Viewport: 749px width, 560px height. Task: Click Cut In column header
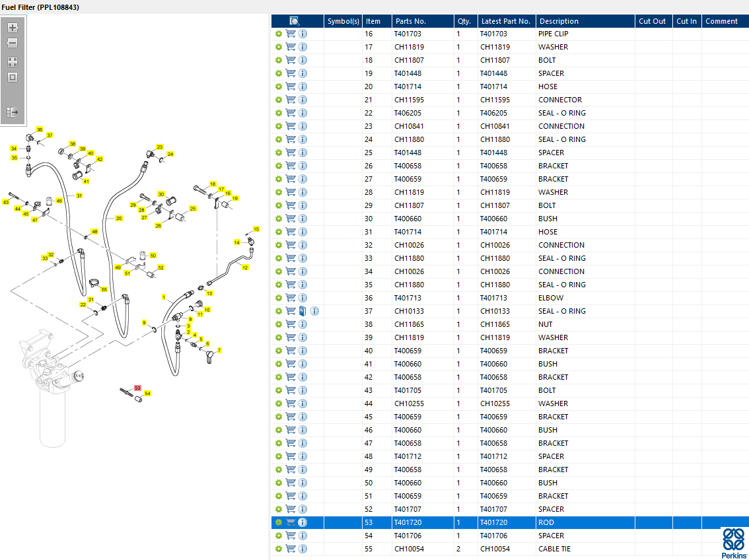tap(687, 21)
